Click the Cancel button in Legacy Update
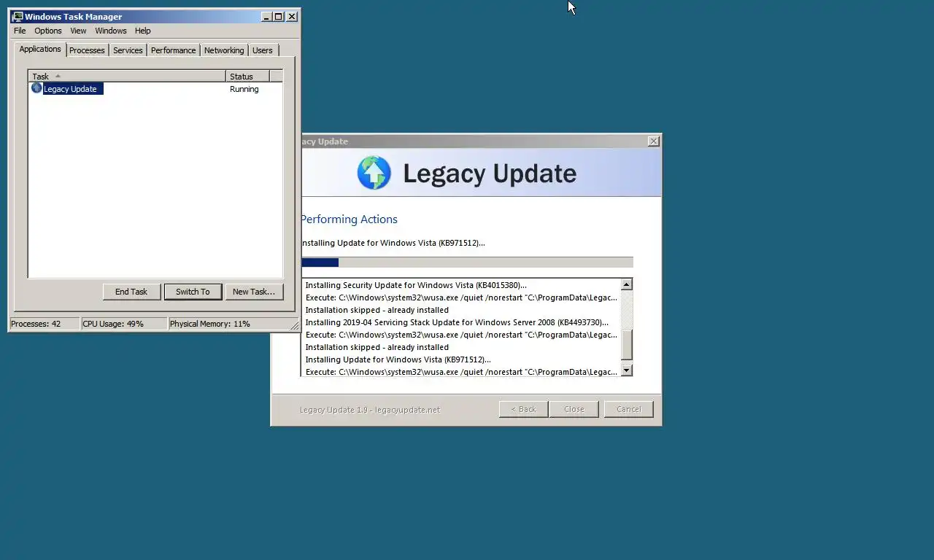Screen dimensions: 934x560 click(629, 409)
